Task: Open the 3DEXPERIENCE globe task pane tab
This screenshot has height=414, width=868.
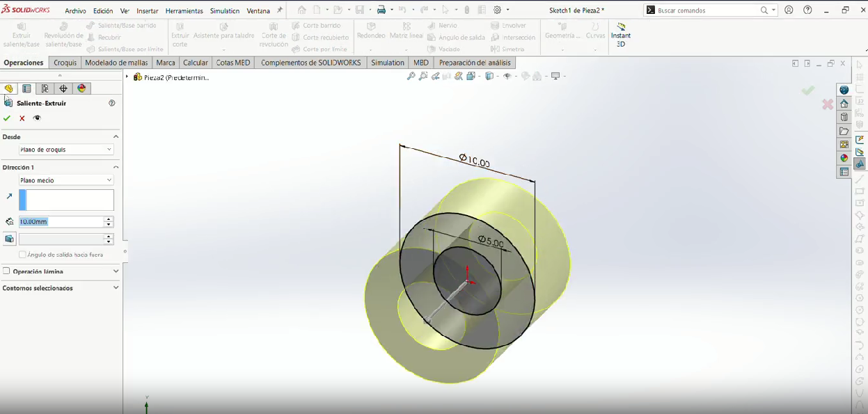Action: pos(844,90)
